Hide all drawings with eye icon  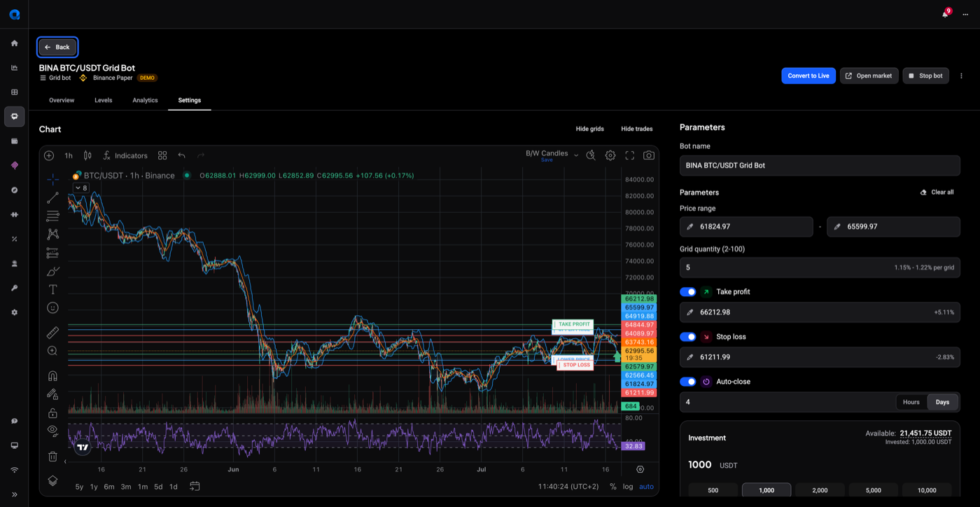(52, 431)
